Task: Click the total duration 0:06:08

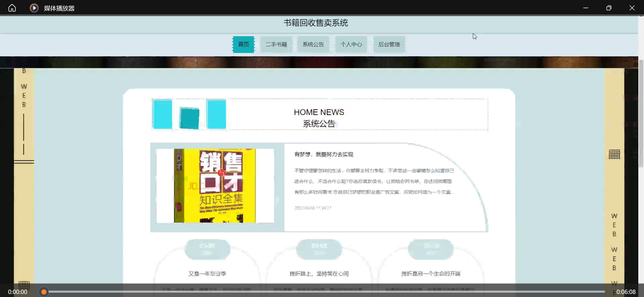Action: pyautogui.click(x=626, y=292)
